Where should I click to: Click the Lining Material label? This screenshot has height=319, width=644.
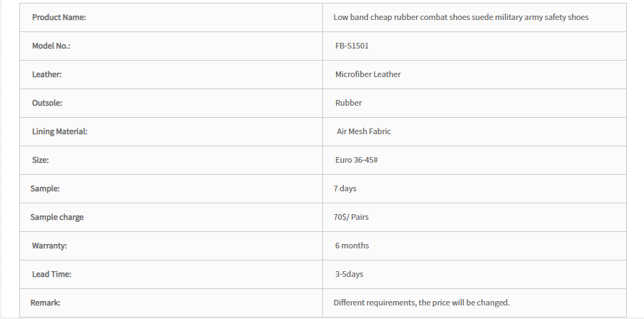tap(59, 131)
